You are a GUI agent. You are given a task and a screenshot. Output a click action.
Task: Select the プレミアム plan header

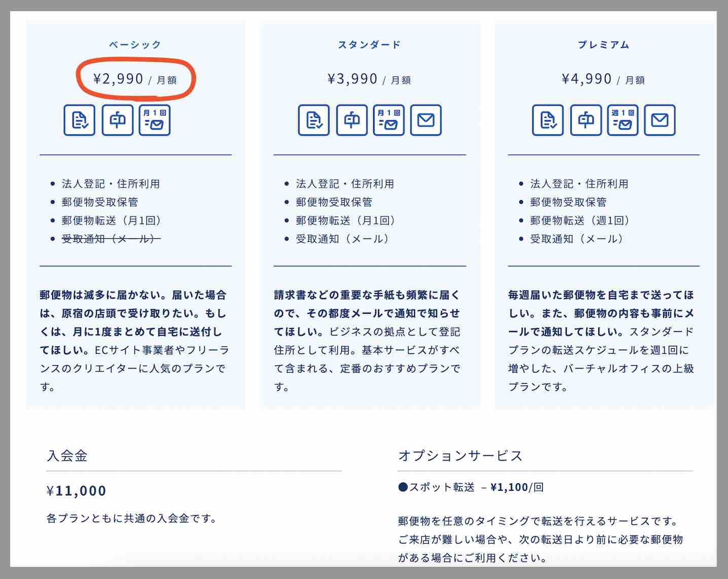603,44
